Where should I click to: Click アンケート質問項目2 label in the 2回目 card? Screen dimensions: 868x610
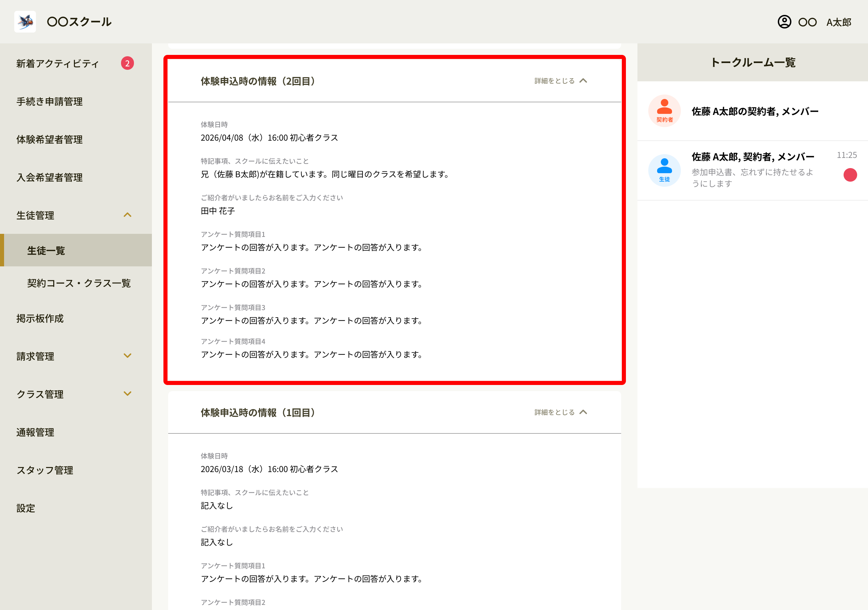pos(233,271)
